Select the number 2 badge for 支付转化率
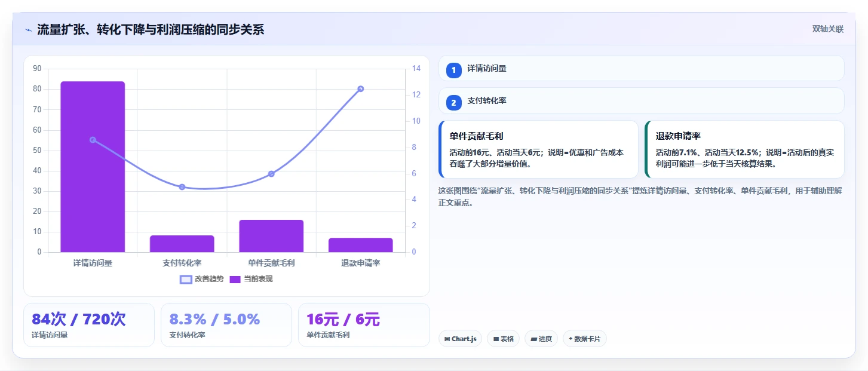 453,103
